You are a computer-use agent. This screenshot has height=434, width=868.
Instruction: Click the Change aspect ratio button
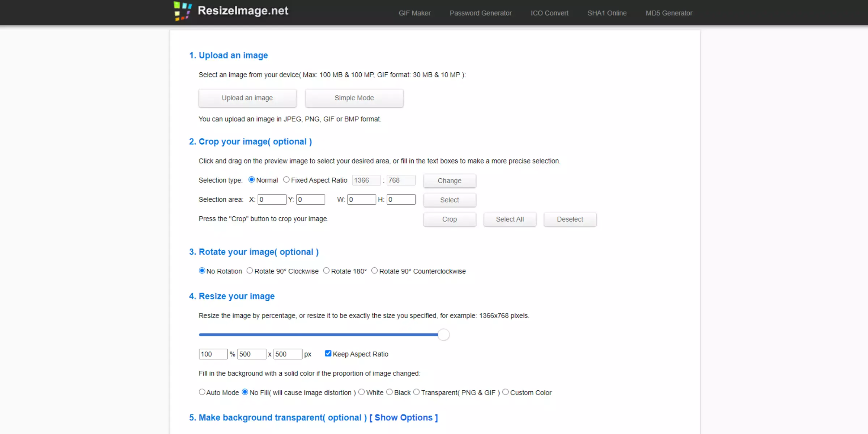(450, 180)
